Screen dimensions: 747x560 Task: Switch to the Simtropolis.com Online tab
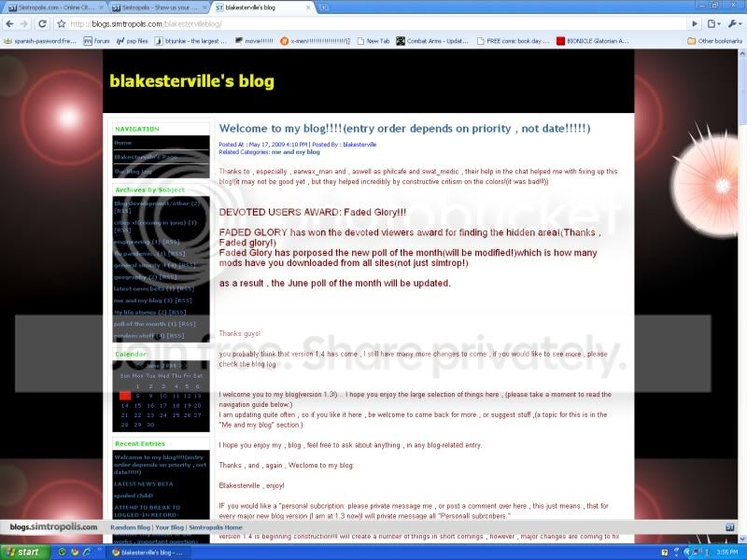pyautogui.click(x=55, y=7)
